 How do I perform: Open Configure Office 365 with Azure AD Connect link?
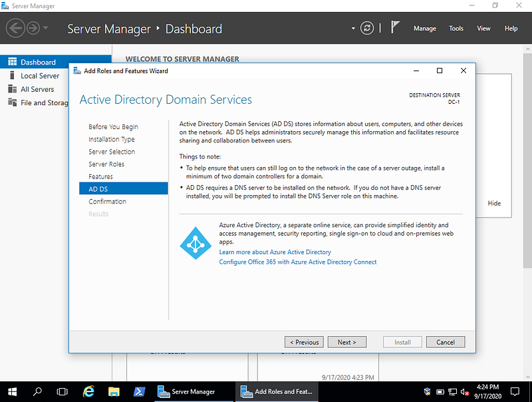coord(297,262)
